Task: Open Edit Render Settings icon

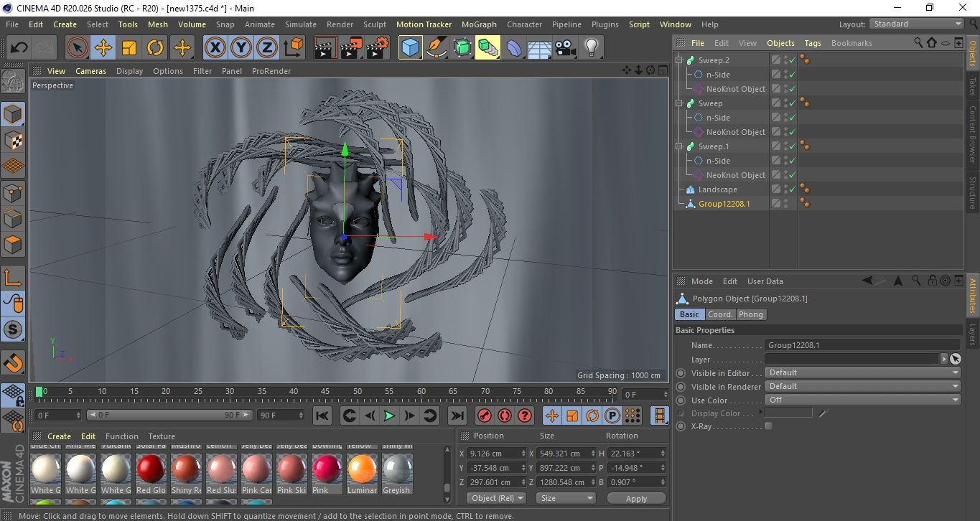Action: pyautogui.click(x=378, y=48)
